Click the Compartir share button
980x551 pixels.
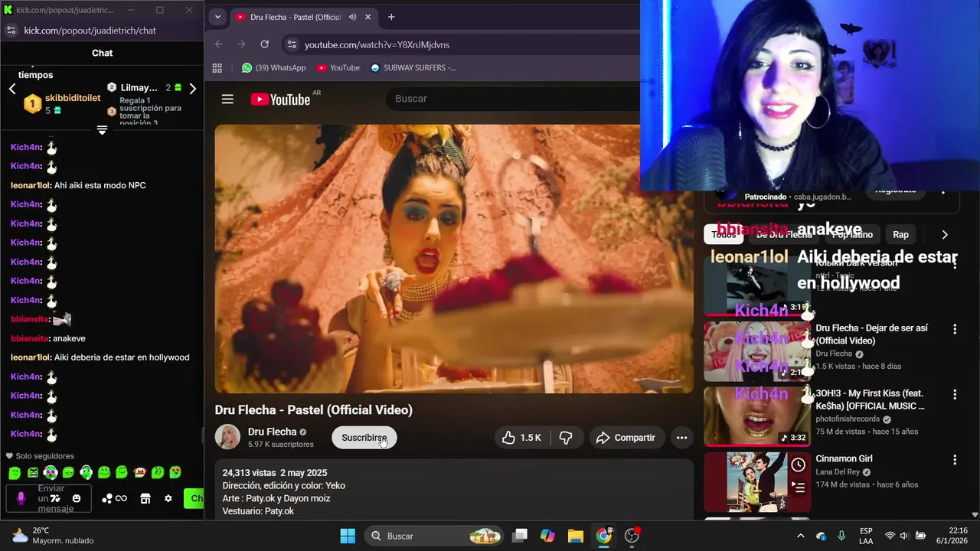(627, 438)
